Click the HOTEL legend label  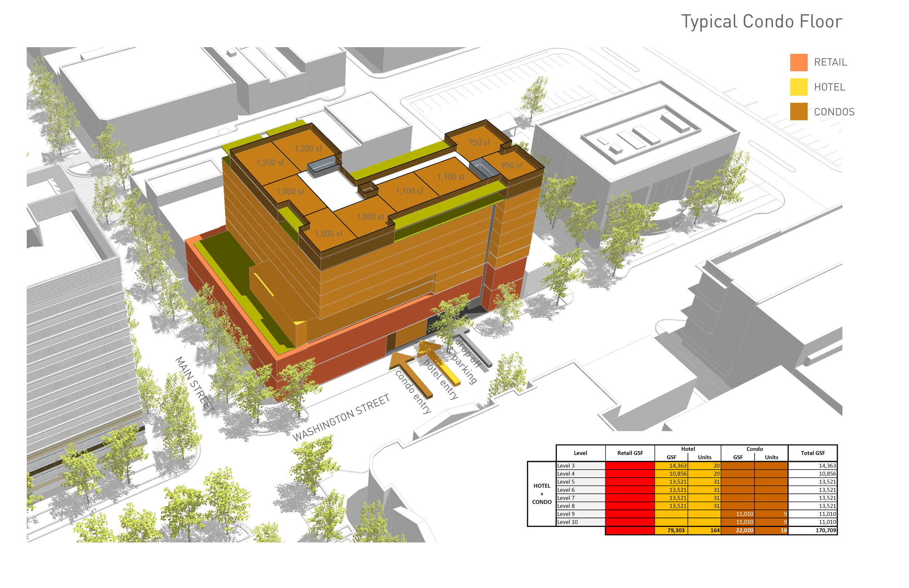830,87
